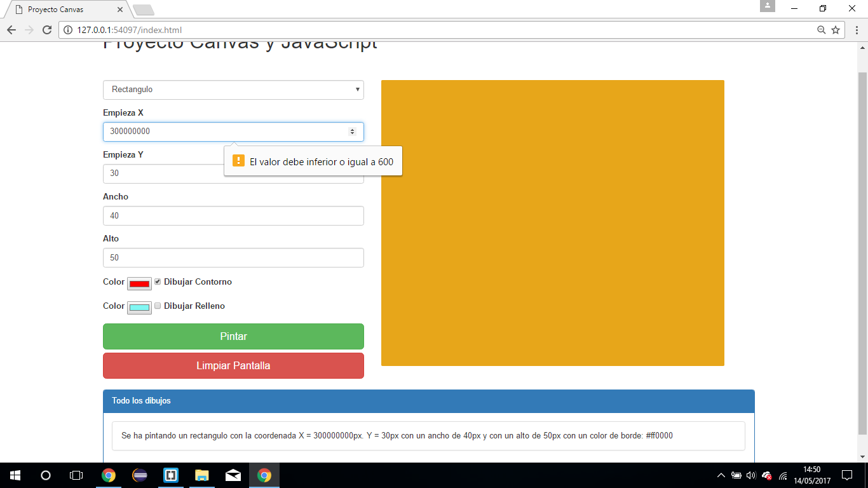Open the red contour color picker
The height and width of the screenshot is (488, 868).
[x=139, y=283]
